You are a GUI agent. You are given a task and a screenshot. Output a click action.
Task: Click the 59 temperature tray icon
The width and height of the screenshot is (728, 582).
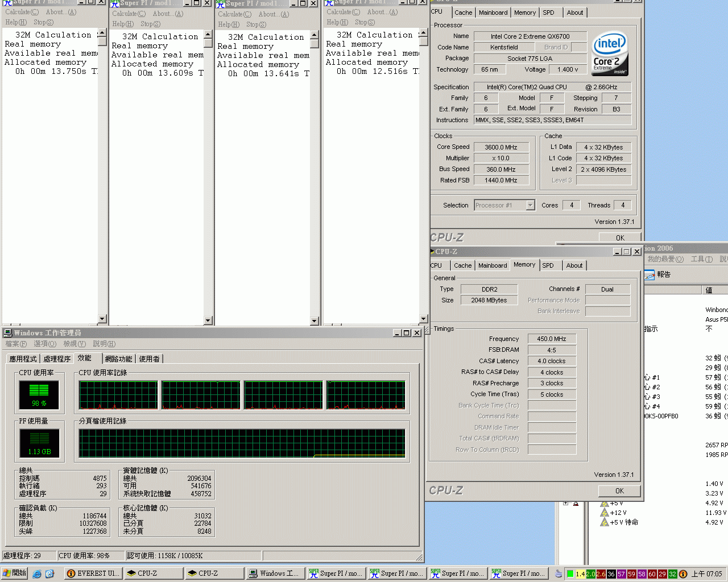(x=631, y=574)
